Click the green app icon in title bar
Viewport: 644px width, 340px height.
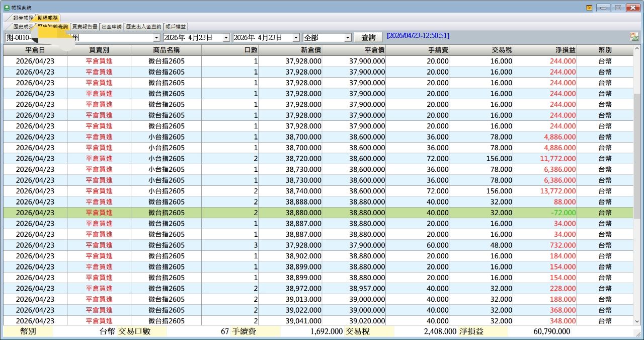7,8
